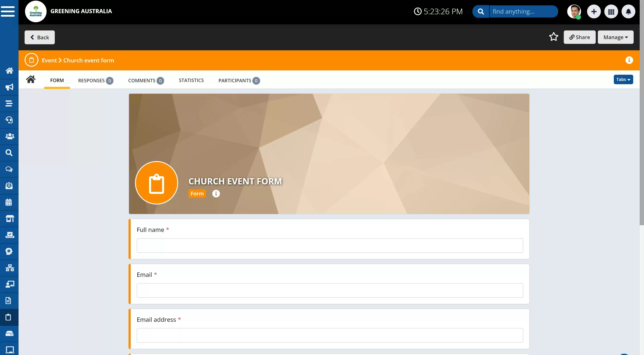Open the hamburger main menu
This screenshot has width=644, height=355.
(8, 11)
